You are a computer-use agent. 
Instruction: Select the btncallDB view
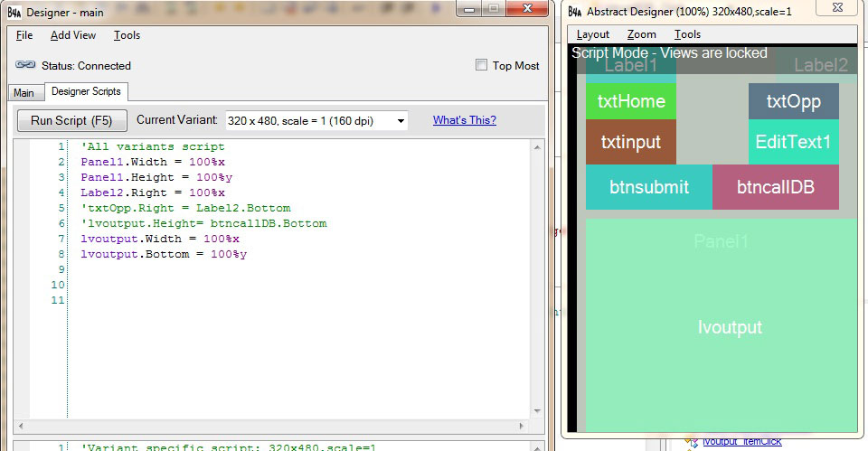(x=776, y=187)
